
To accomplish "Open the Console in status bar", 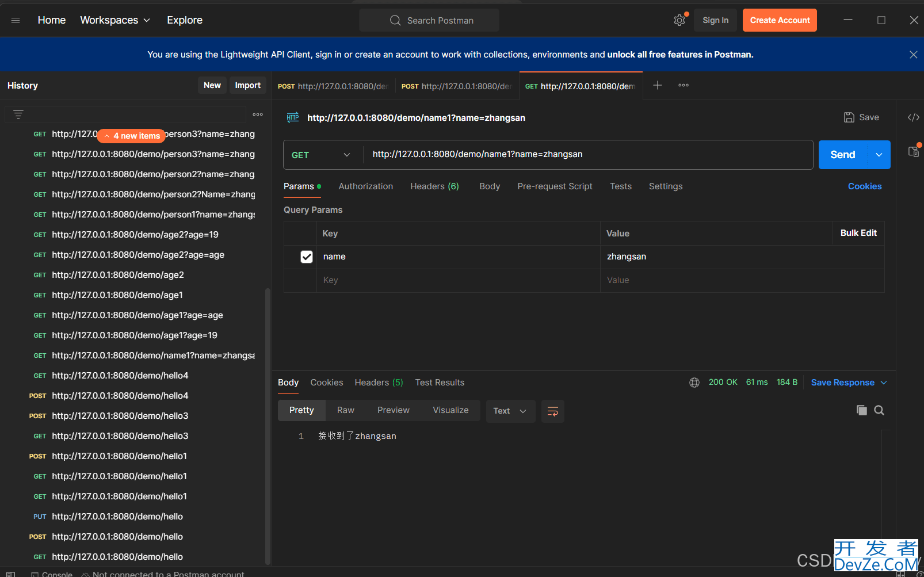I will 52,574.
